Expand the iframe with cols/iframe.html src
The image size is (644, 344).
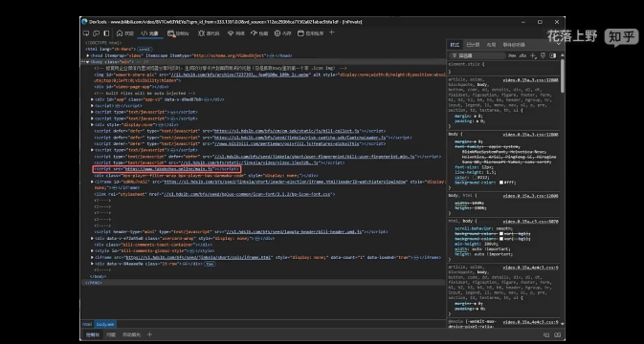pos(92,257)
